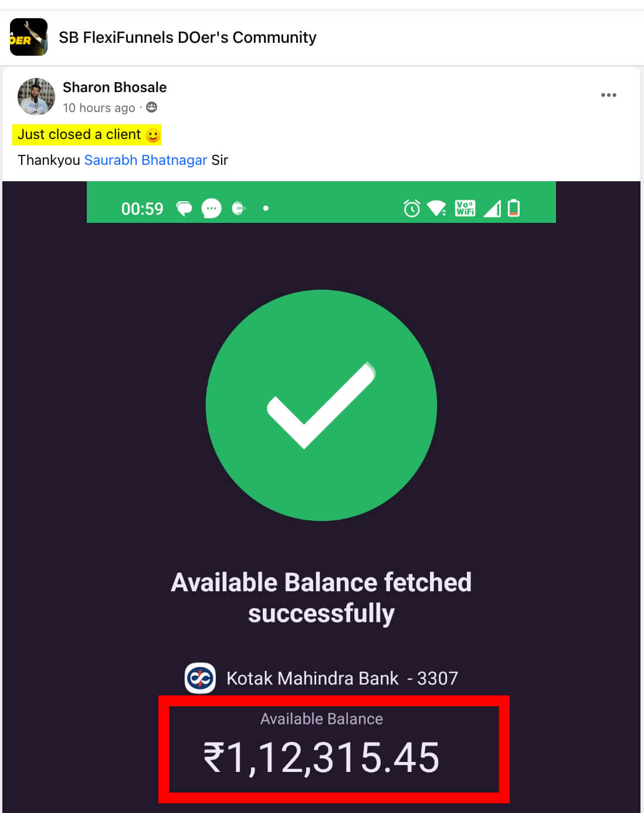The height and width of the screenshot is (813, 644).
Task: Click the alarm clock status icon
Action: (x=412, y=208)
